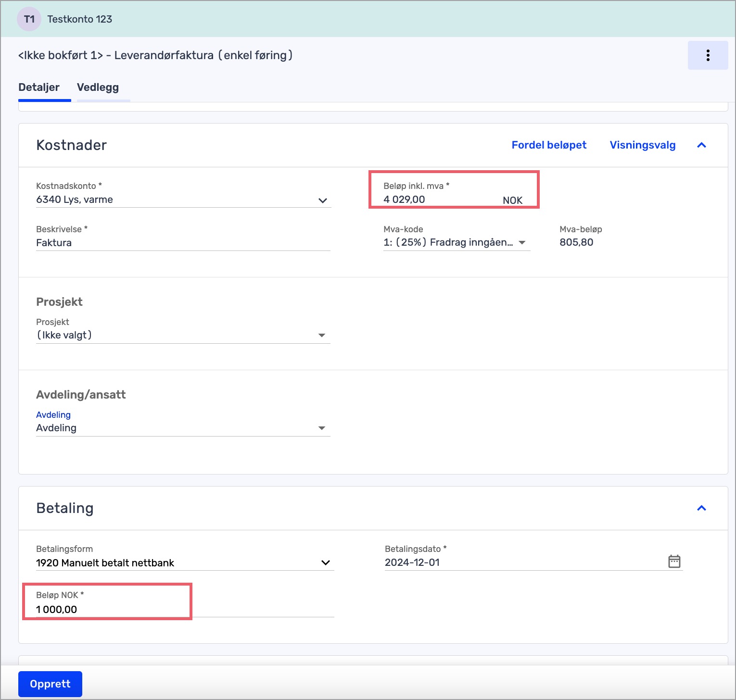
Task: Click the Opprett button
Action: [x=50, y=684]
